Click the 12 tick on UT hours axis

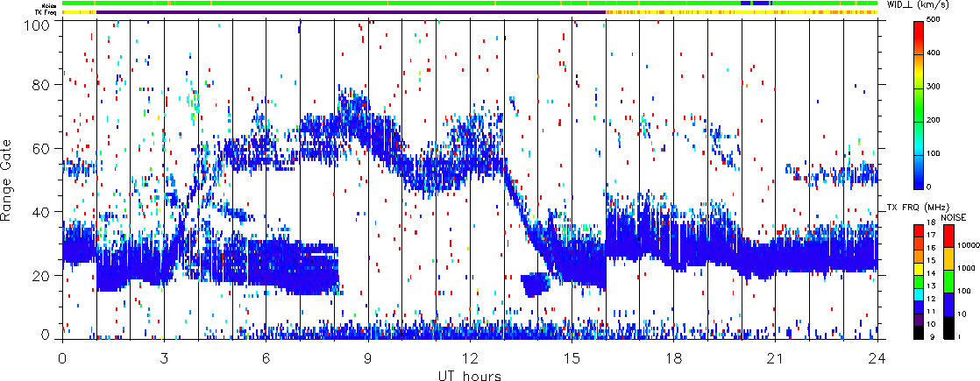coord(470,356)
